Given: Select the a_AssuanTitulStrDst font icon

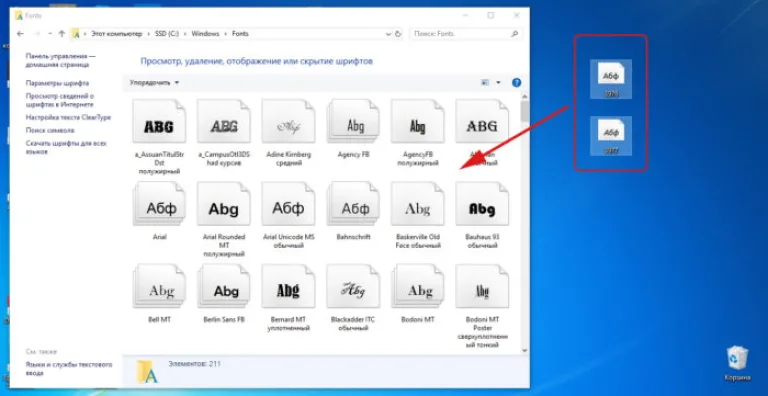Looking at the screenshot, I should click(x=159, y=122).
